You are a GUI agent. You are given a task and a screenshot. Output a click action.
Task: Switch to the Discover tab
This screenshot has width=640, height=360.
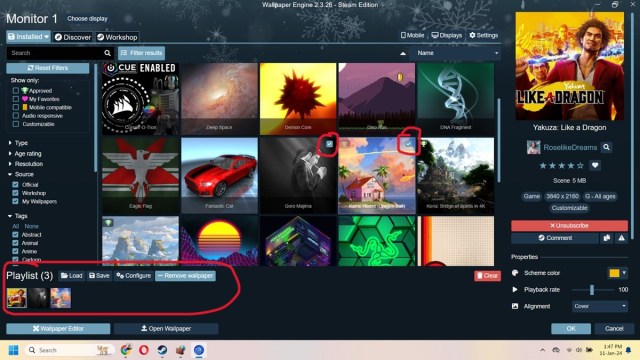click(73, 37)
